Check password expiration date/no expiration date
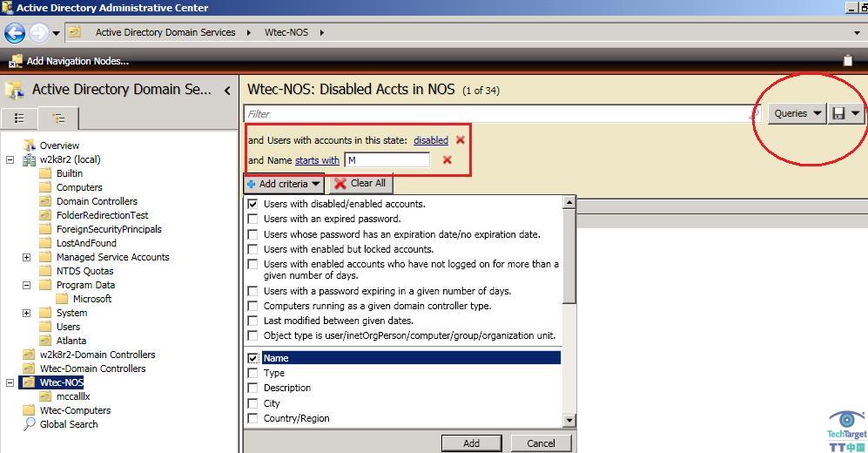Screen dimensions: 868x453 click(253, 234)
